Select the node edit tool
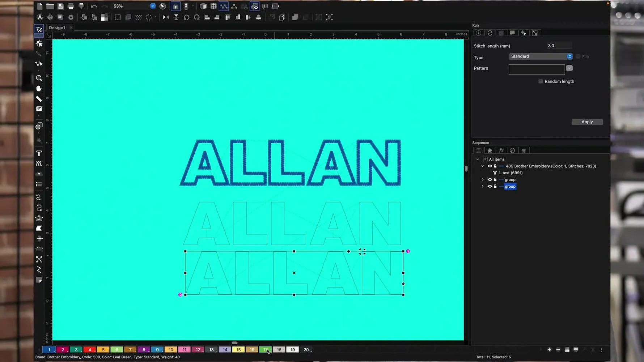Image resolution: width=644 pixels, height=362 pixels. click(x=39, y=43)
